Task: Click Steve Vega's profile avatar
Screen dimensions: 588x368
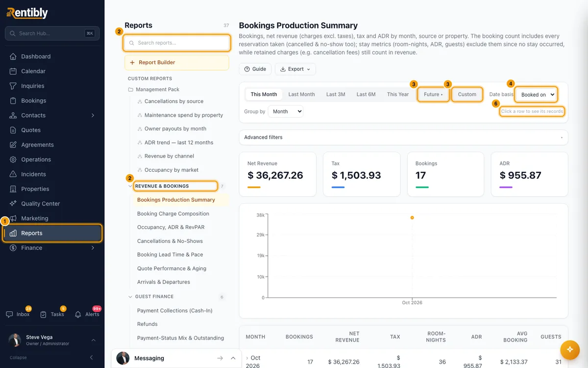Action: point(15,340)
